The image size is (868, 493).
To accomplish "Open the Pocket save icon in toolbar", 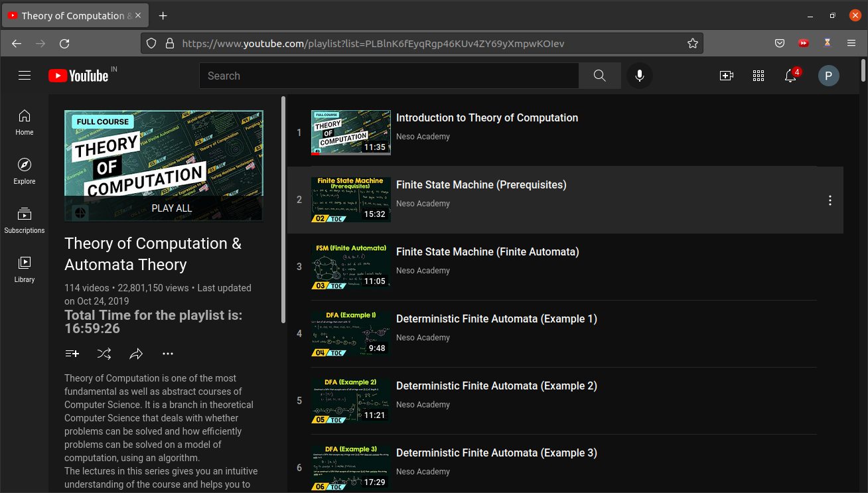I will (780, 43).
